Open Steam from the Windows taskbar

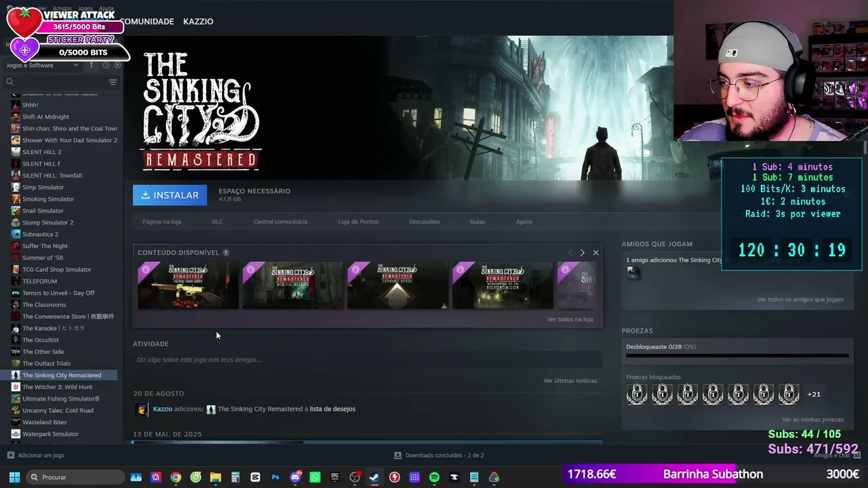[374, 477]
